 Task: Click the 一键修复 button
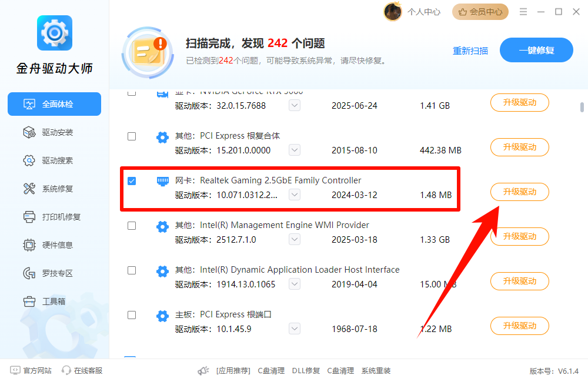pos(536,50)
